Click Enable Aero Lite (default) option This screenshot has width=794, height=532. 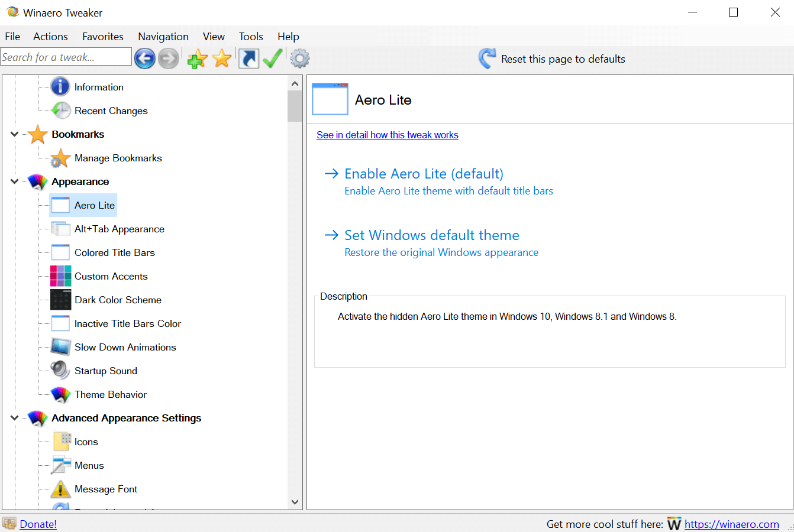pyautogui.click(x=424, y=174)
